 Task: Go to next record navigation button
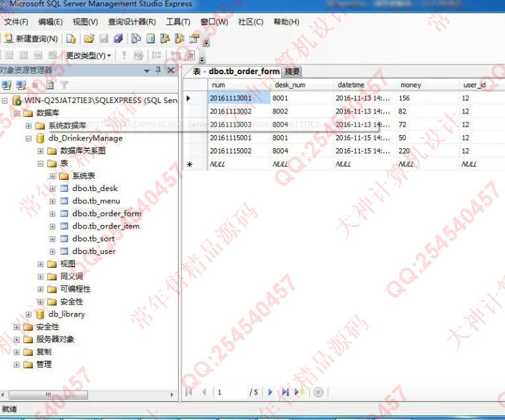[270, 392]
